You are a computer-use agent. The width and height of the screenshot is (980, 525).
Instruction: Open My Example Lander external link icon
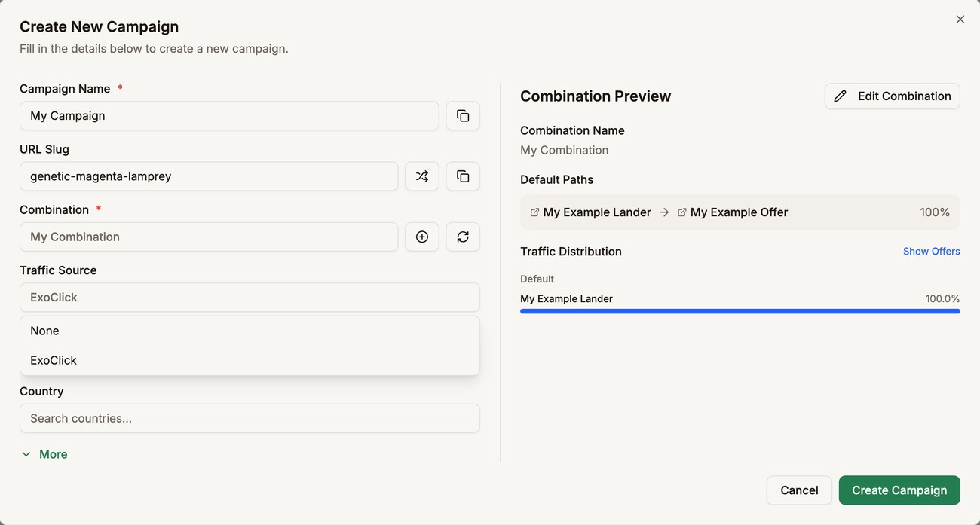534,212
